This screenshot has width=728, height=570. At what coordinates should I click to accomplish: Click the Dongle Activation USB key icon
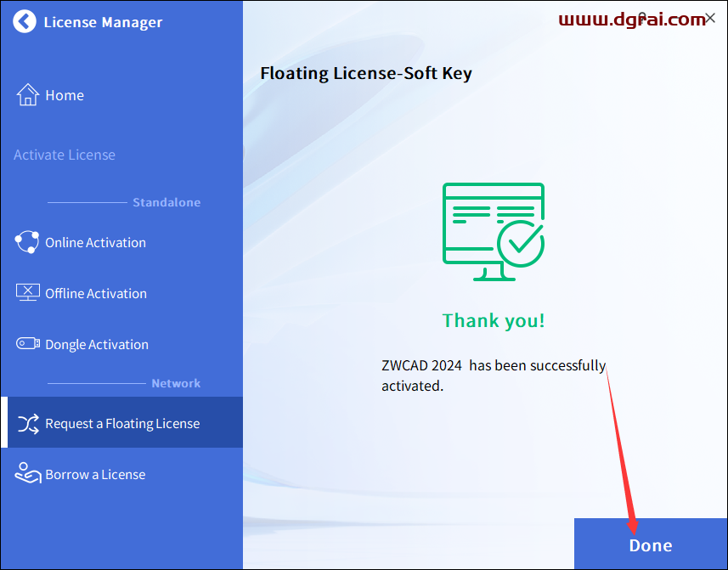pos(28,344)
